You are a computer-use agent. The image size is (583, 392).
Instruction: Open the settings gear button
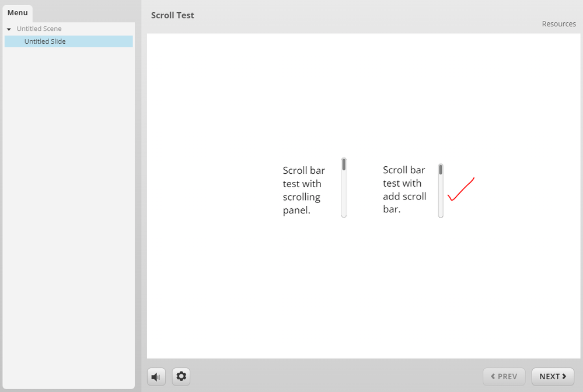(x=181, y=376)
